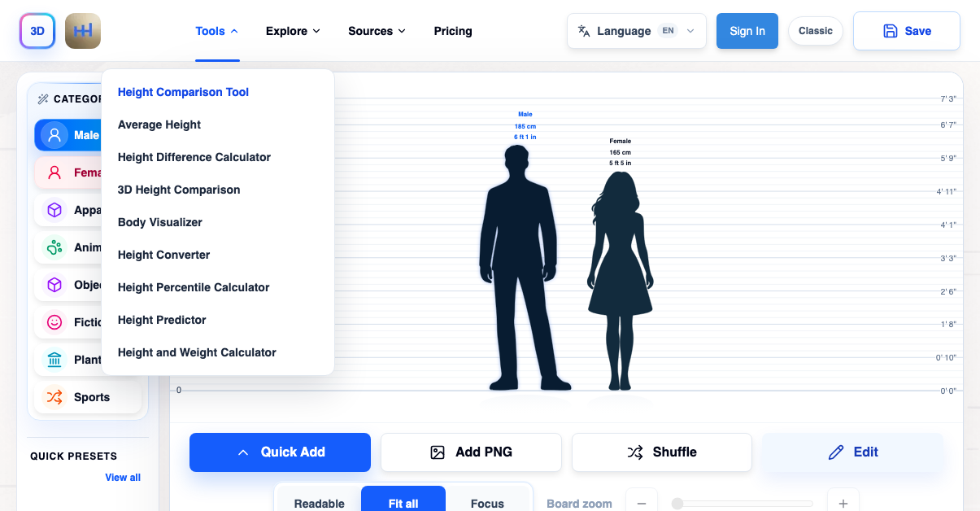The image size is (980, 511).
Task: Click the Male category person icon
Action: [x=54, y=135]
